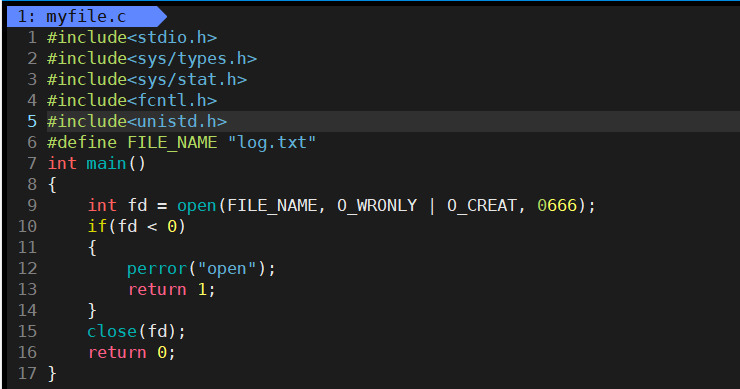Screen dimensions: 740x389
Task: Click the 0666 permission value
Action: 557,205
